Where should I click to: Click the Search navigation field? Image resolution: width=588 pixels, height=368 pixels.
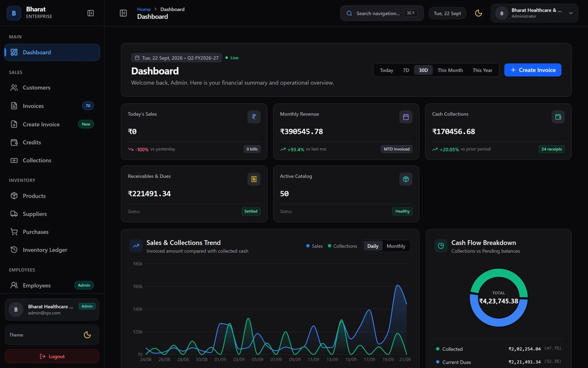click(382, 13)
